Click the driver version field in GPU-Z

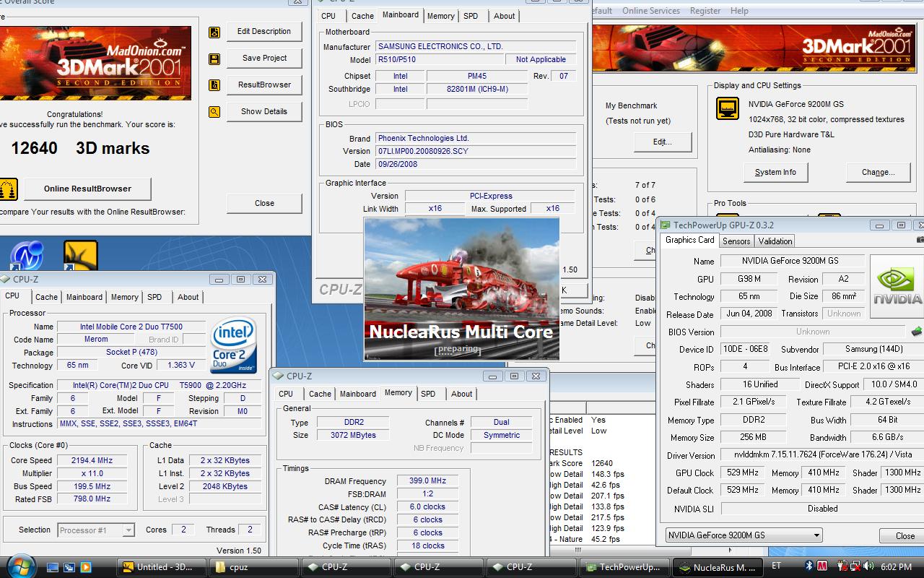822,455
